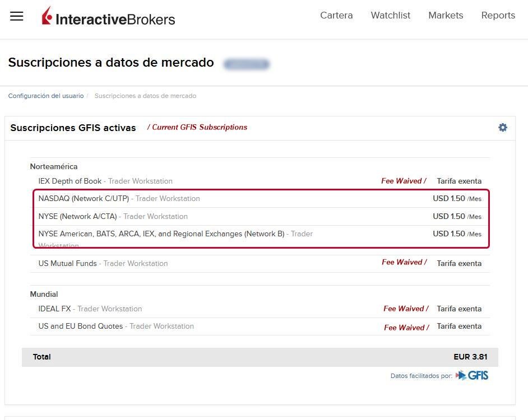The image size is (528, 420).
Task: Click the Suscripciones GFIS activas panel title
Action: [73, 128]
